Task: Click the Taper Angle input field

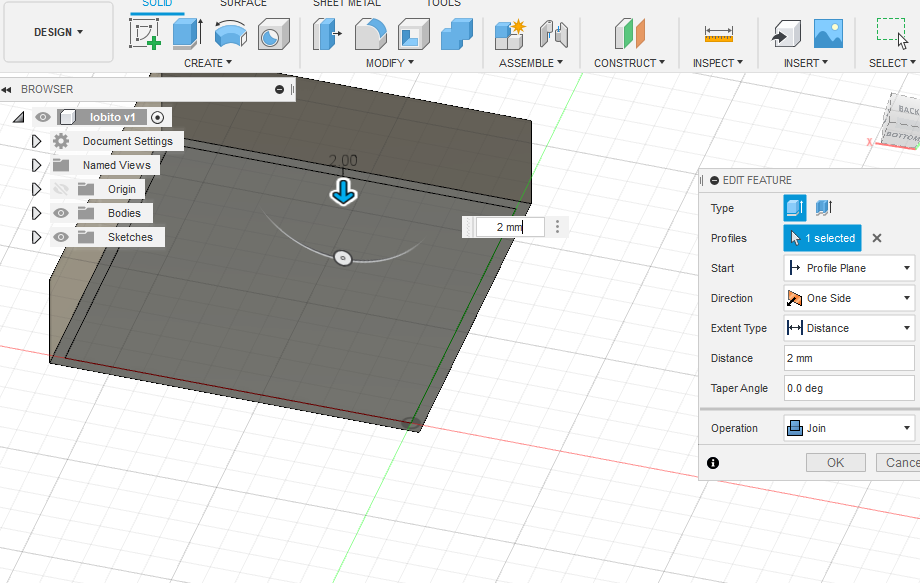Action: click(849, 388)
